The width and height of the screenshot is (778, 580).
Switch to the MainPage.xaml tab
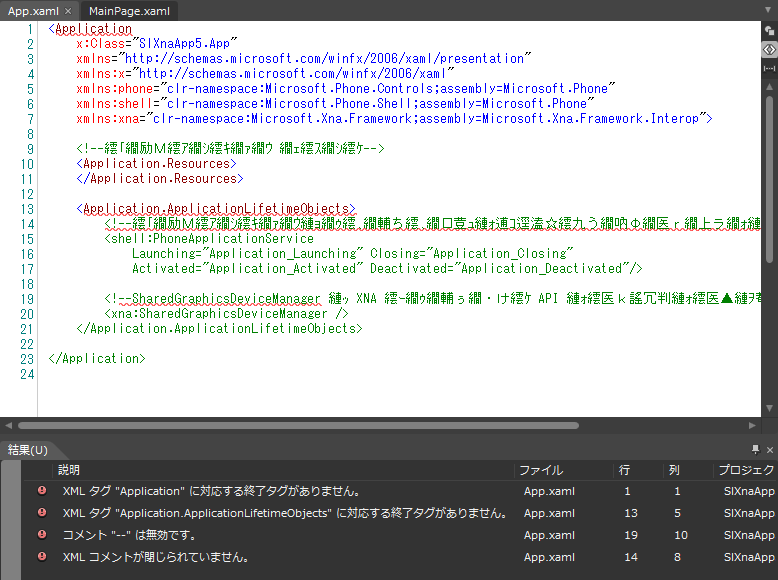click(129, 11)
